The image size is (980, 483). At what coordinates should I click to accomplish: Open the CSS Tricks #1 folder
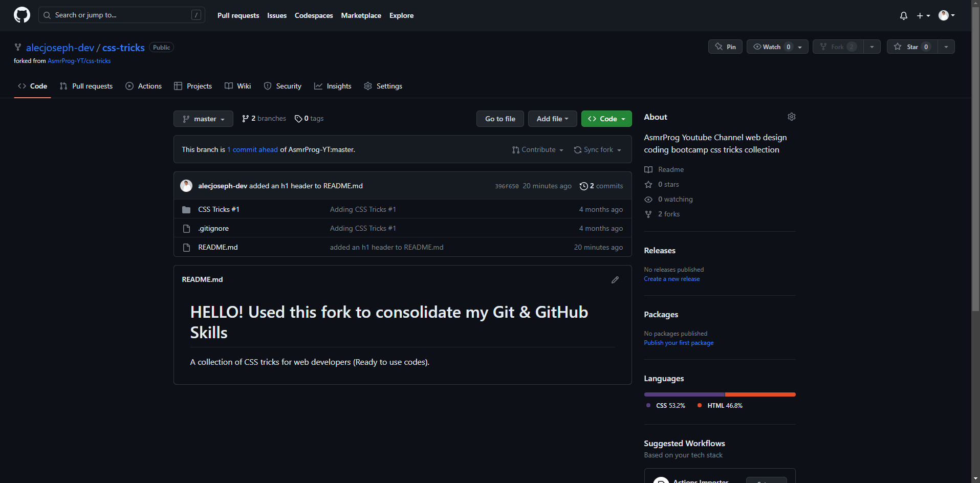coord(219,209)
